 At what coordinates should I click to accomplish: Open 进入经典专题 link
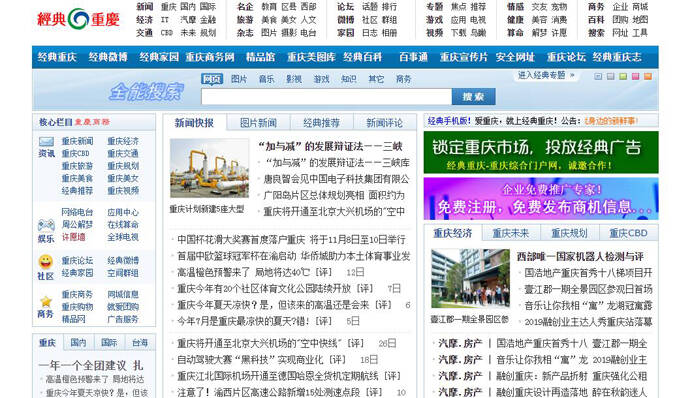[x=546, y=75]
